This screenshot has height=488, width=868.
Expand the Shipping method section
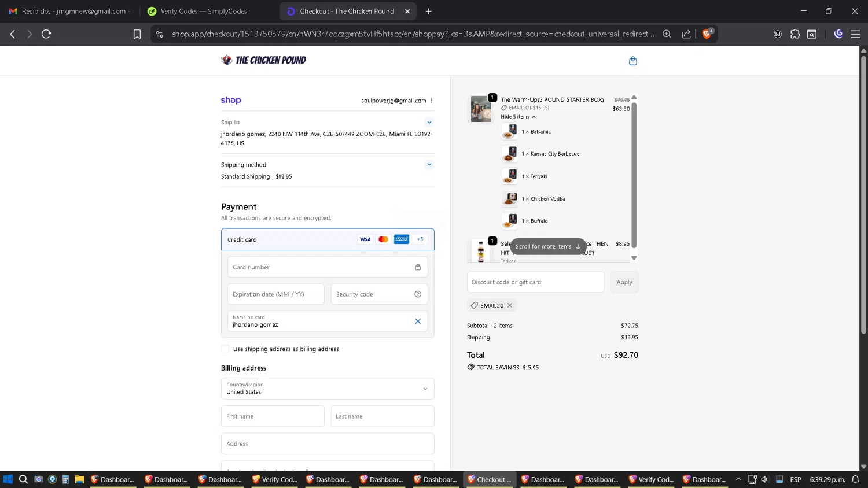tap(429, 164)
